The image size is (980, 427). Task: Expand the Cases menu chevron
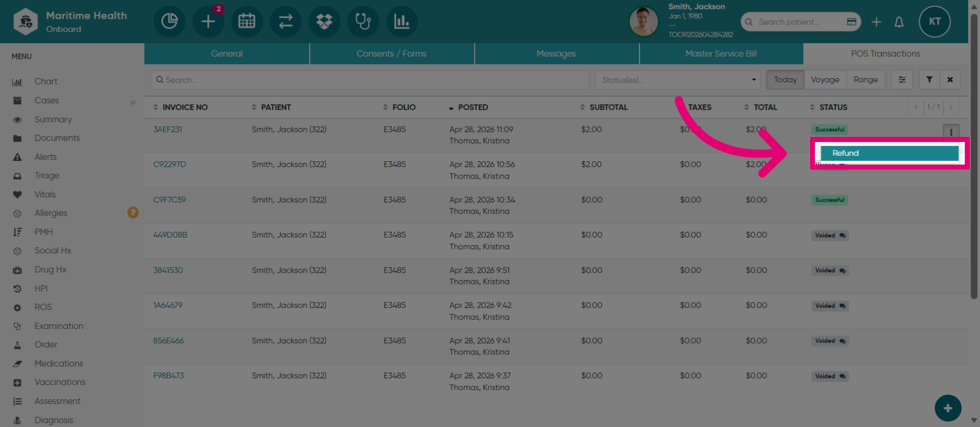[x=133, y=102]
